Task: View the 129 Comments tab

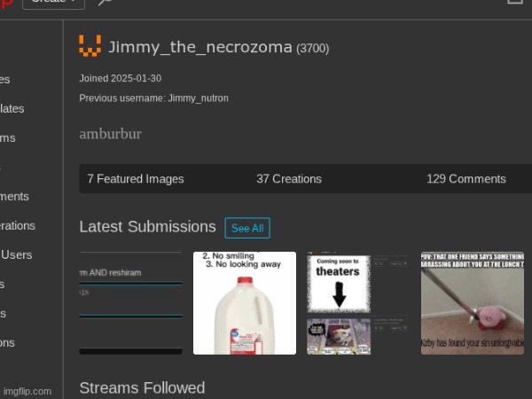Action: (465, 179)
